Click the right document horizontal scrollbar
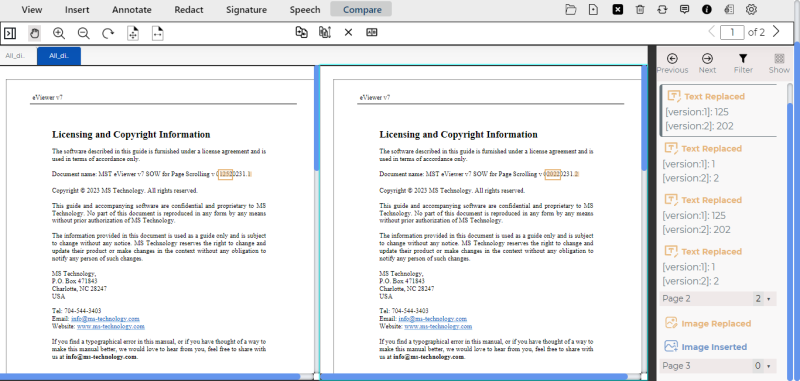 click(x=473, y=377)
